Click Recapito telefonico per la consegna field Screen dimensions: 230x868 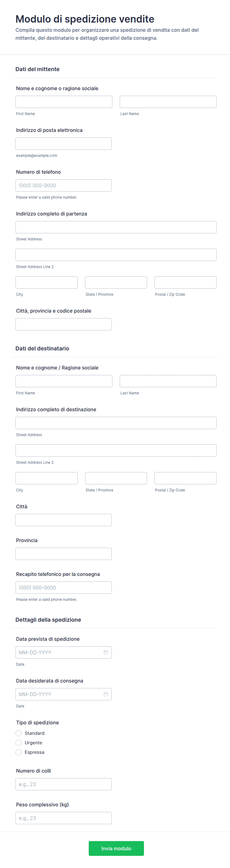tap(64, 587)
